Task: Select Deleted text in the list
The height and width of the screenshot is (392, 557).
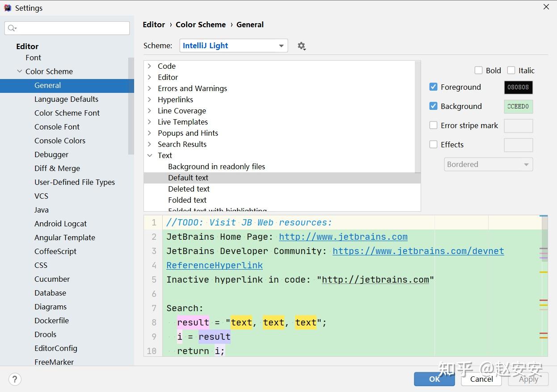Action: point(189,189)
